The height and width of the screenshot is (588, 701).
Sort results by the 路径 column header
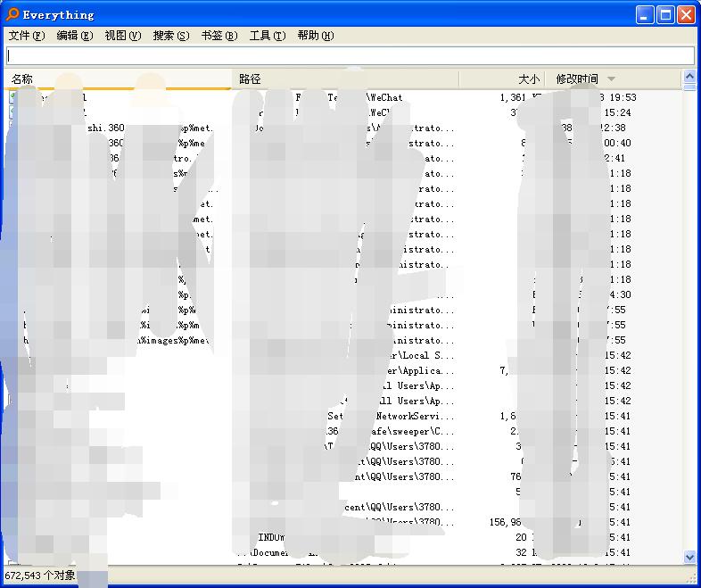[344, 79]
